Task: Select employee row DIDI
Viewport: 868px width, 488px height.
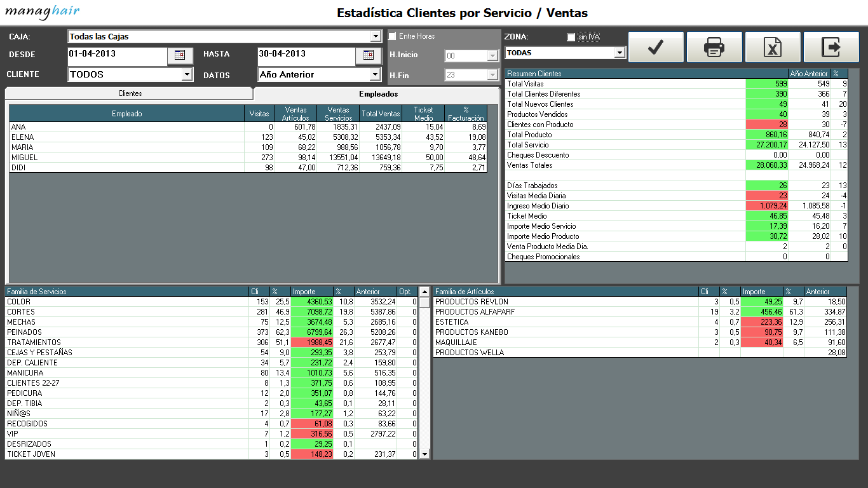Action: (x=248, y=168)
